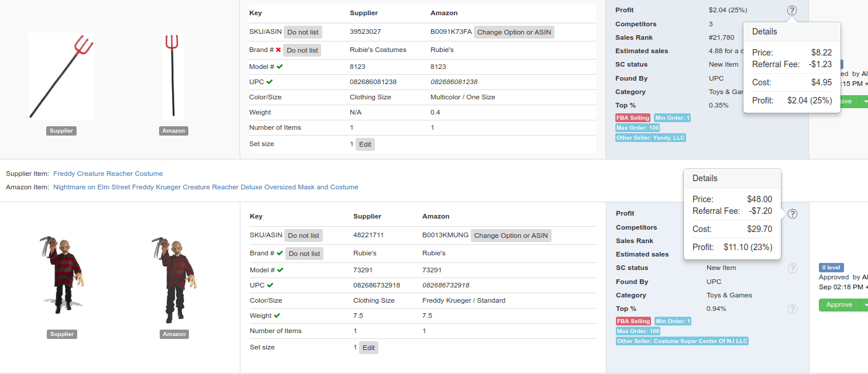Click Do not list beside SKU/ASIN 48221711
The width and height of the screenshot is (868, 374).
304,236
